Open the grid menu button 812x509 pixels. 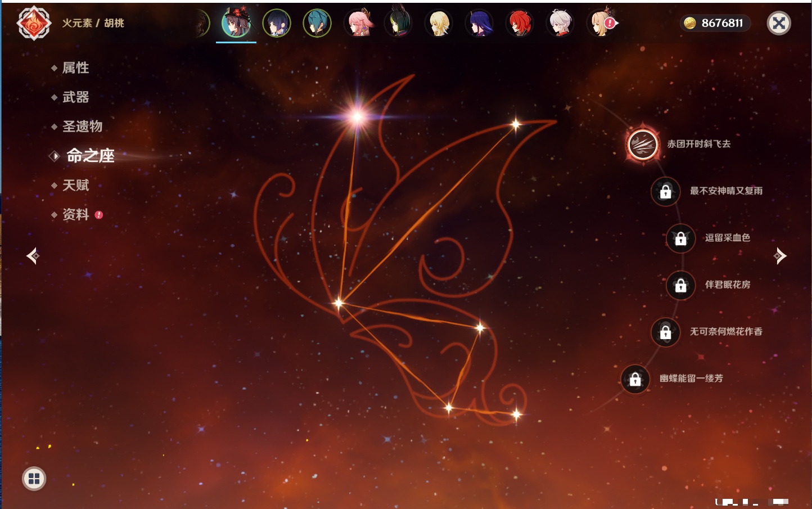point(34,479)
